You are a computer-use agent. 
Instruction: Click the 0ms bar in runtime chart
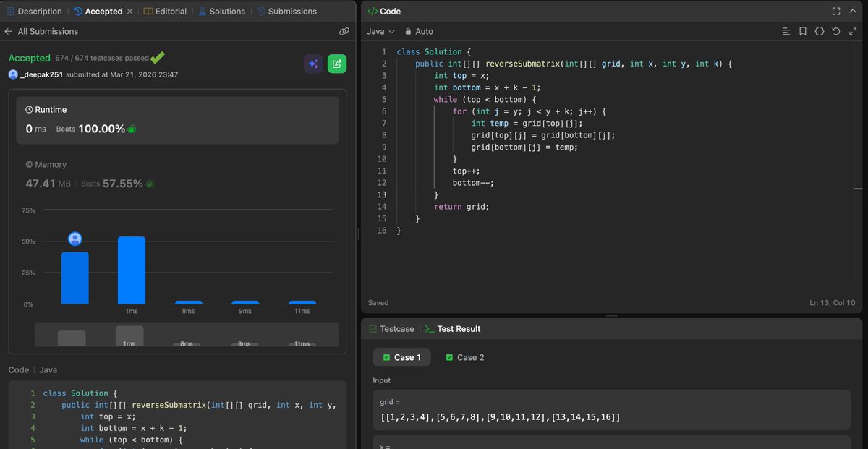[75, 278]
